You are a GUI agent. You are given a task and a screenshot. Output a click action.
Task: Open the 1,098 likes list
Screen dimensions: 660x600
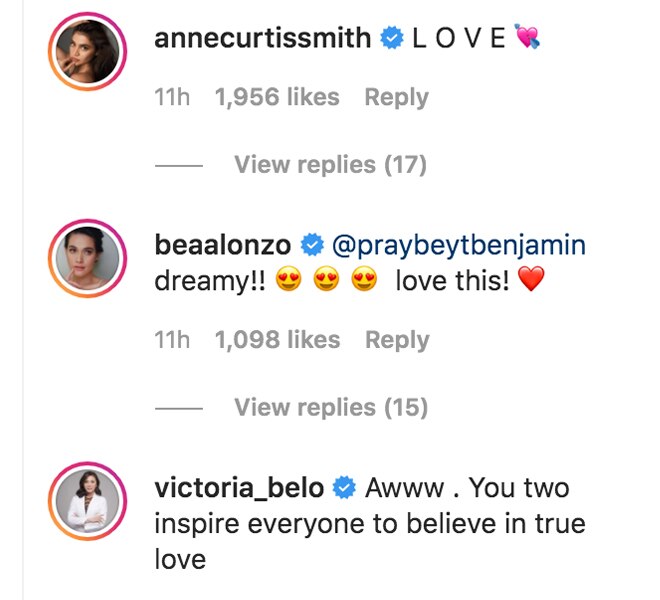click(x=277, y=340)
